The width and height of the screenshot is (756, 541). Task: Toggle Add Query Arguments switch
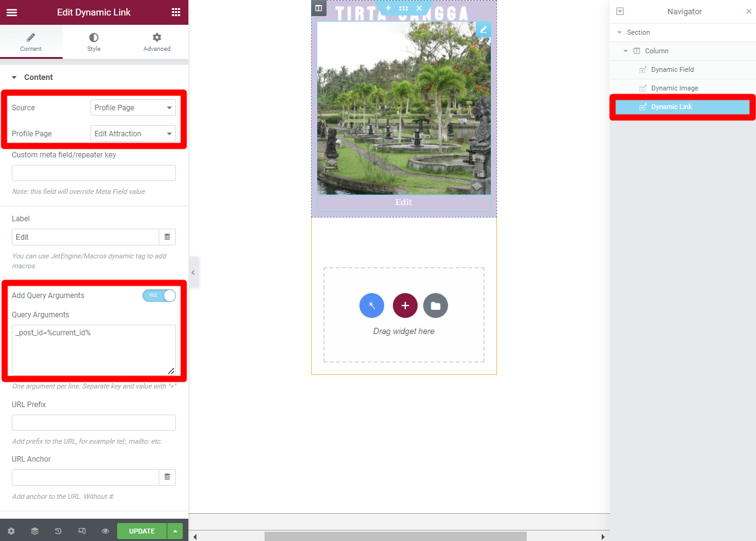click(x=159, y=296)
